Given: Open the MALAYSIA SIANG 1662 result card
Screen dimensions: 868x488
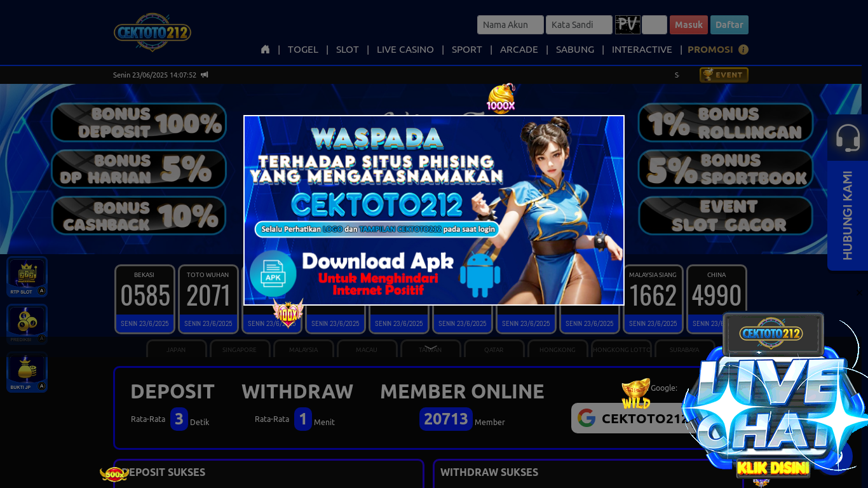Looking at the screenshot, I should coord(653,299).
